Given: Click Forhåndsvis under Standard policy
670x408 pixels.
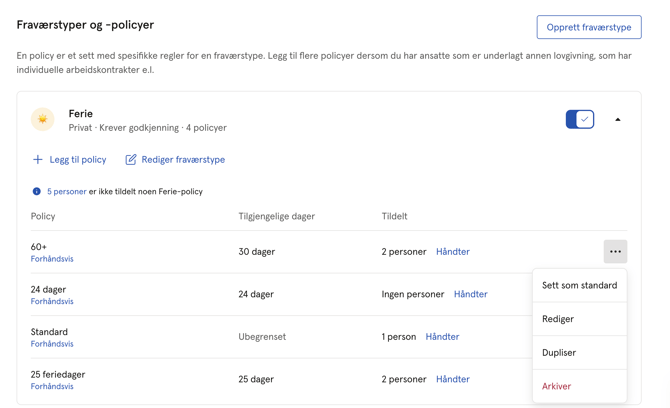Looking at the screenshot, I should coord(52,344).
